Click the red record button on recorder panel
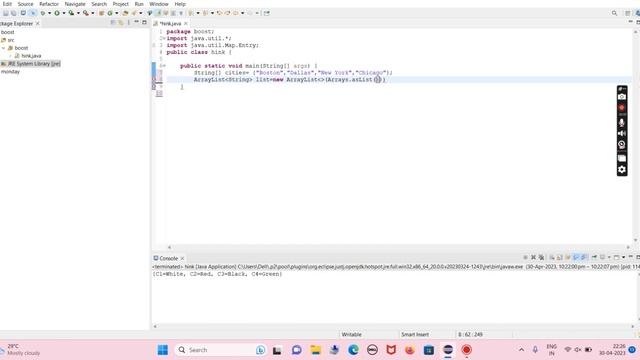This screenshot has width=640, height=360. [x=622, y=108]
